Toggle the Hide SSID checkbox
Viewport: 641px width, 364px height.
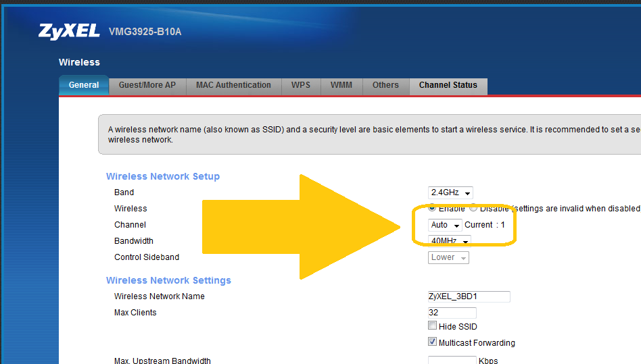point(432,326)
